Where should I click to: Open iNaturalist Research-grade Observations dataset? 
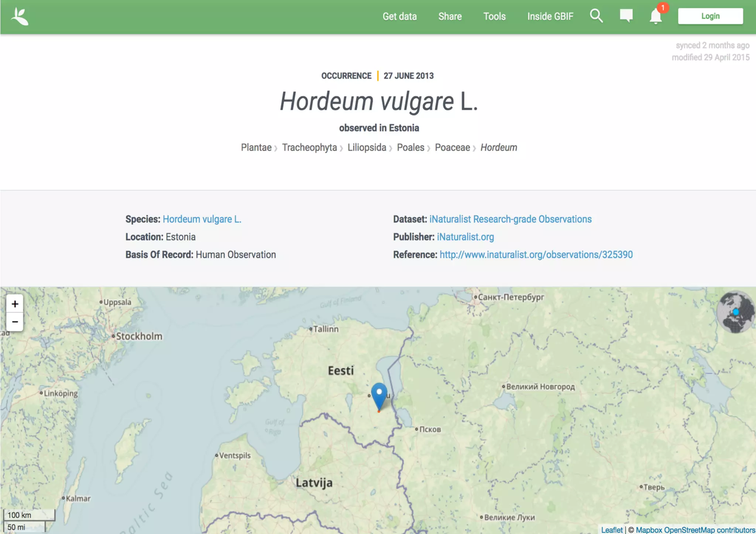pos(510,219)
